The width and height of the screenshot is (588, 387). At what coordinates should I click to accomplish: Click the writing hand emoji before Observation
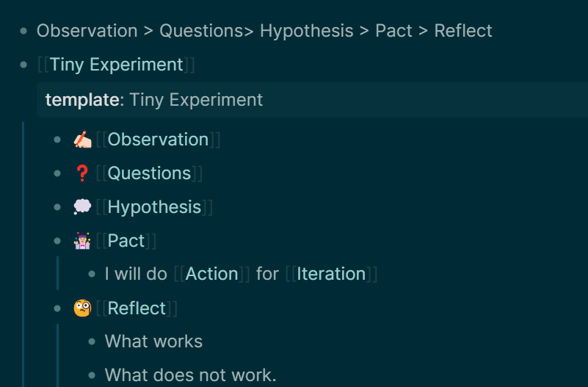click(x=82, y=140)
